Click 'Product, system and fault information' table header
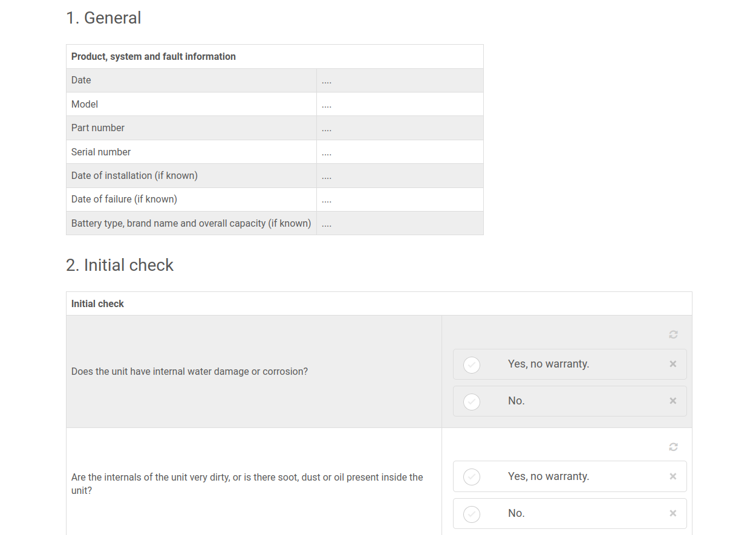This screenshot has height=535, width=756. click(x=154, y=57)
